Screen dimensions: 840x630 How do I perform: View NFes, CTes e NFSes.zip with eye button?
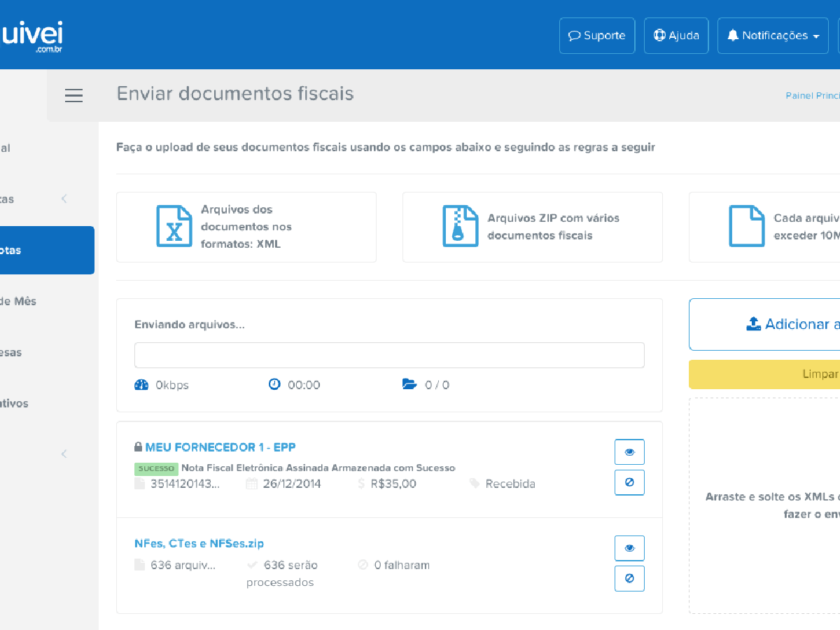pos(629,548)
